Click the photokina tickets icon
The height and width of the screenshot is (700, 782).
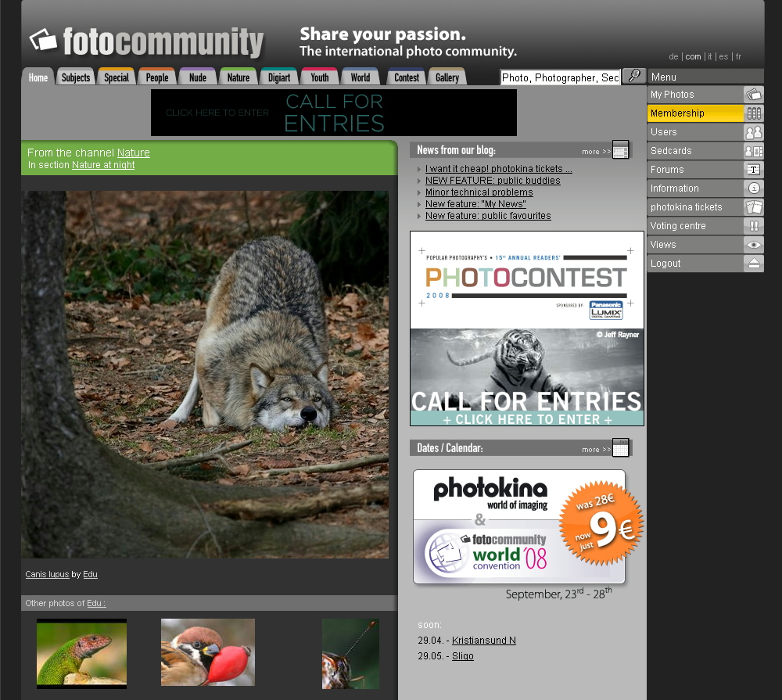[754, 207]
